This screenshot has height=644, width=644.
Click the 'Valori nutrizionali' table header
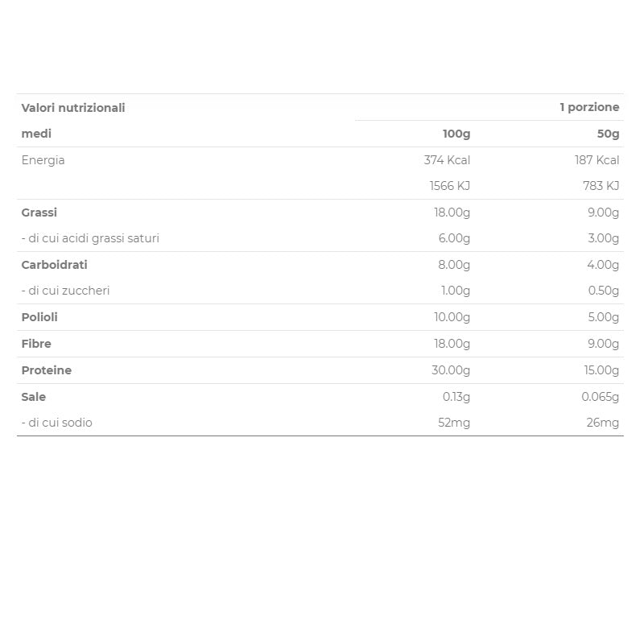click(x=73, y=108)
